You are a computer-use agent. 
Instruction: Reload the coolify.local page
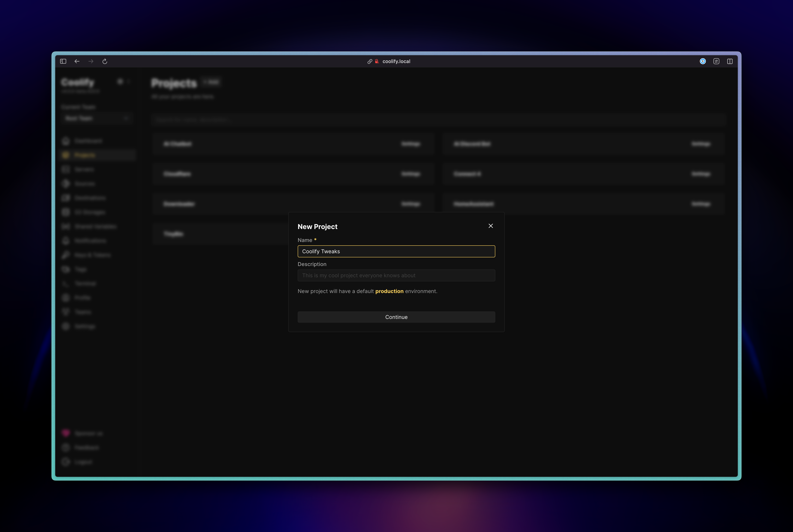pos(105,61)
